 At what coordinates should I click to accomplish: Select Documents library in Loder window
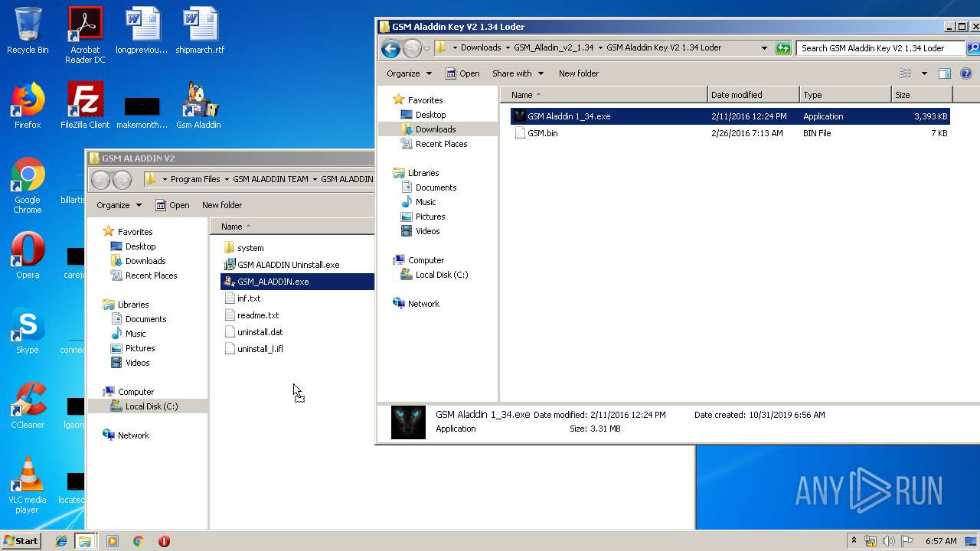pos(428,187)
